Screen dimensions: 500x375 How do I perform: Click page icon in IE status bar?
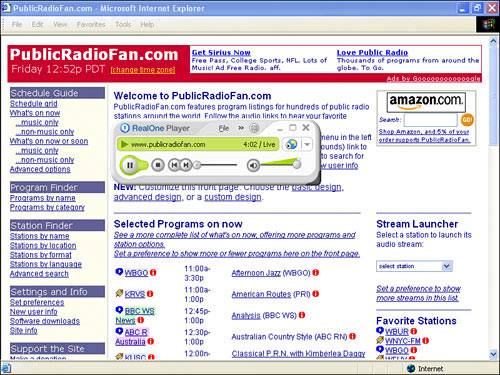tap(6, 368)
